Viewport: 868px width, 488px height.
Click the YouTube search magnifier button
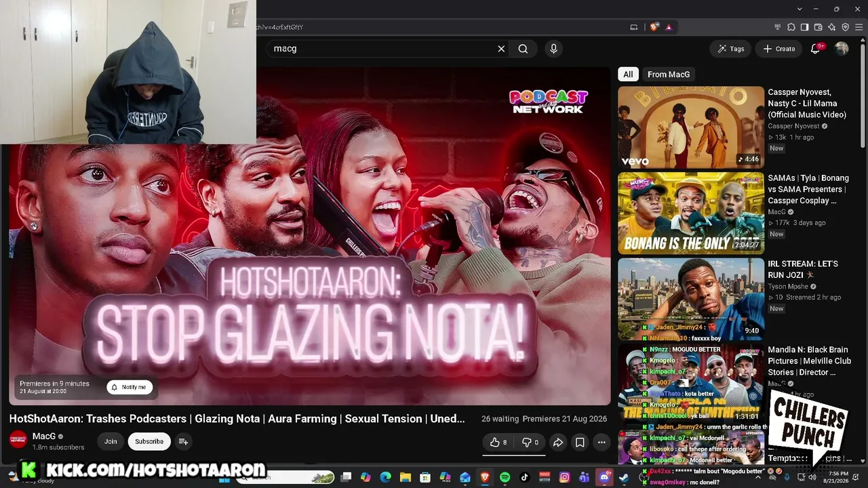tap(523, 49)
